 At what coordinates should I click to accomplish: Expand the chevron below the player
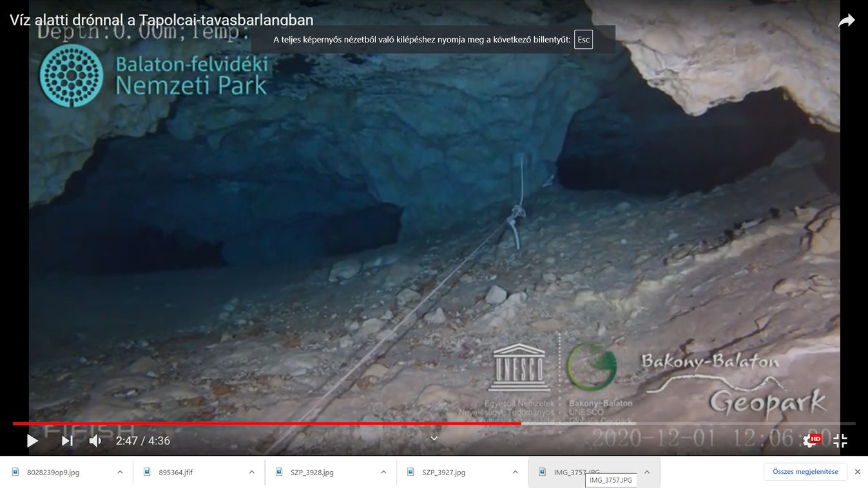tap(434, 439)
